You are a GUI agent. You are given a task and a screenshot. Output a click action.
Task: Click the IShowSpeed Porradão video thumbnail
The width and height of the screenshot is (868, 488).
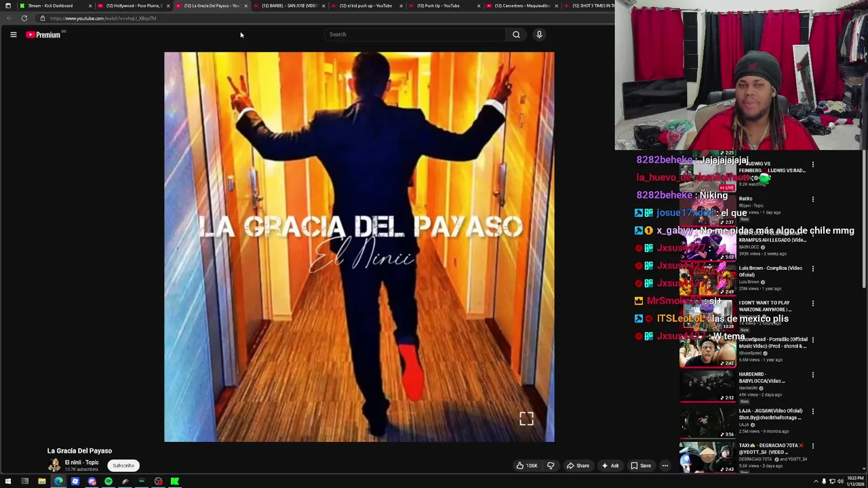(707, 352)
